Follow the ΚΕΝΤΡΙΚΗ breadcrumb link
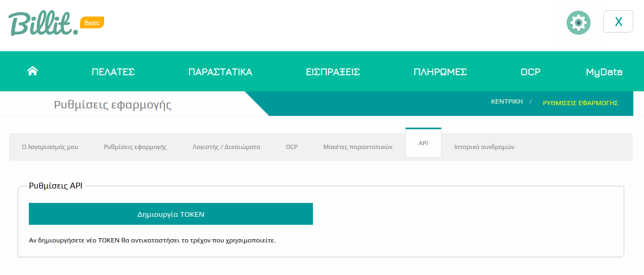The image size is (644, 275). point(507,101)
